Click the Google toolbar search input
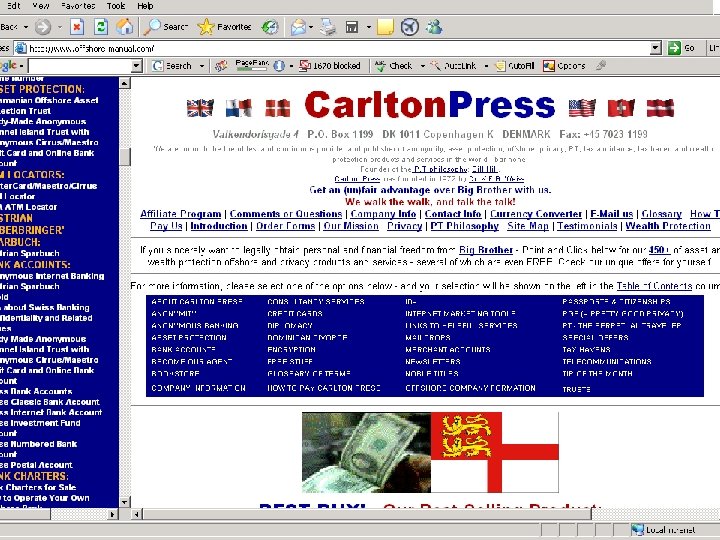This screenshot has width=720, height=540. coord(79,66)
